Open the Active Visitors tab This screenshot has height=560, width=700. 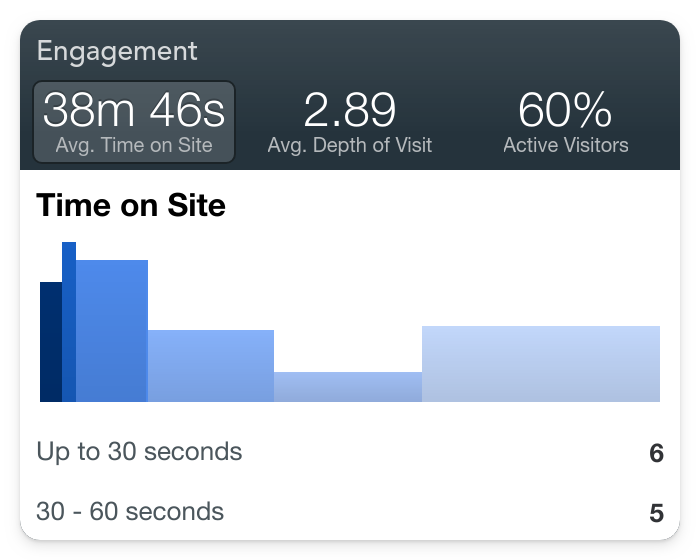pyautogui.click(x=565, y=122)
